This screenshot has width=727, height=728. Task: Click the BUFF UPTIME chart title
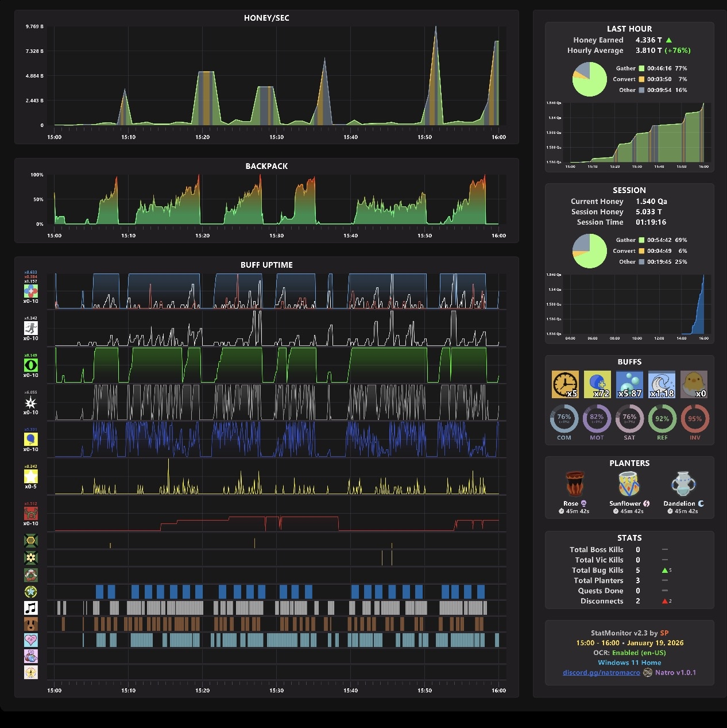tap(266, 265)
